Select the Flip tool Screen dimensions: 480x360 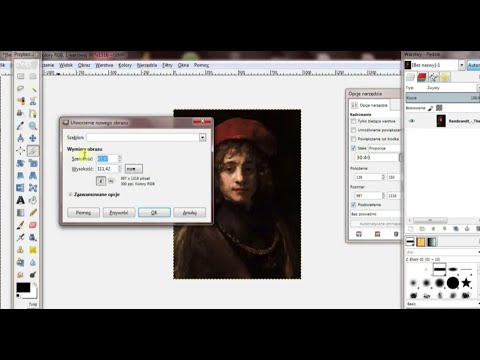(x=20, y=188)
